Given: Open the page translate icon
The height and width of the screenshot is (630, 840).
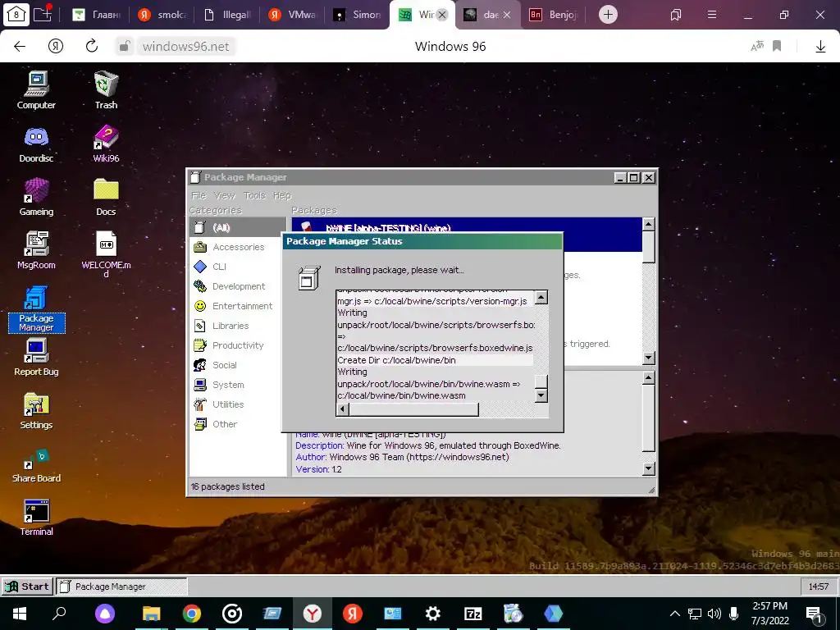Looking at the screenshot, I should pos(757,47).
